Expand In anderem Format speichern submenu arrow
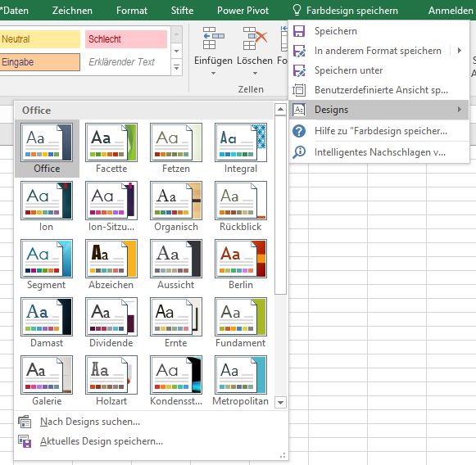This screenshot has height=465, width=476. point(460,51)
